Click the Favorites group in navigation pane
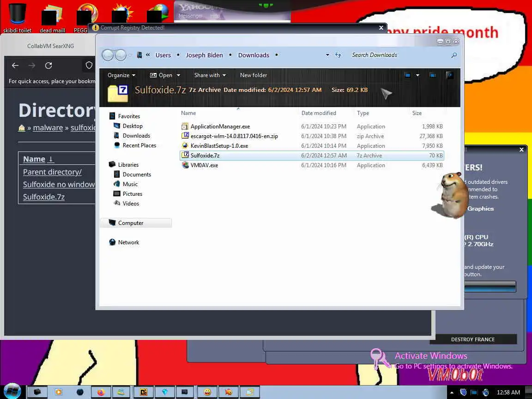Viewport: 532px width, 399px height. click(128, 116)
